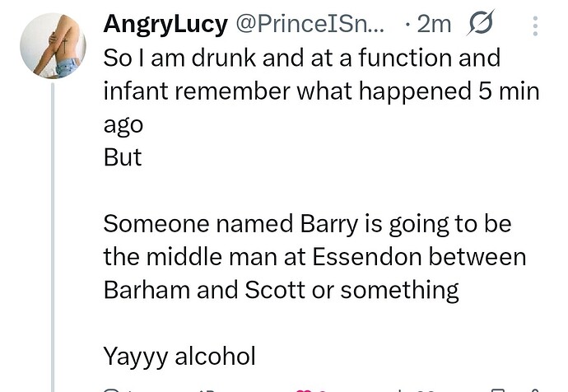Click the standalone "But" line
Viewport: 568px width, 392px height.
[x=123, y=157]
